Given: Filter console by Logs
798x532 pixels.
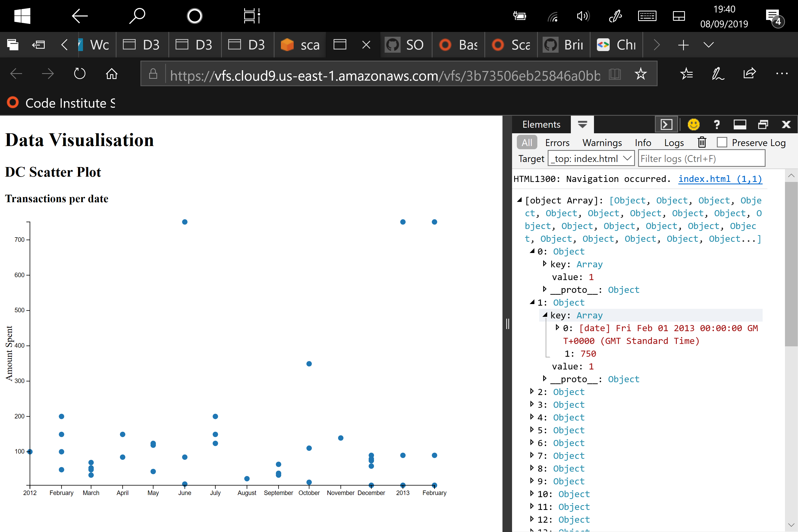Looking at the screenshot, I should tap(674, 143).
